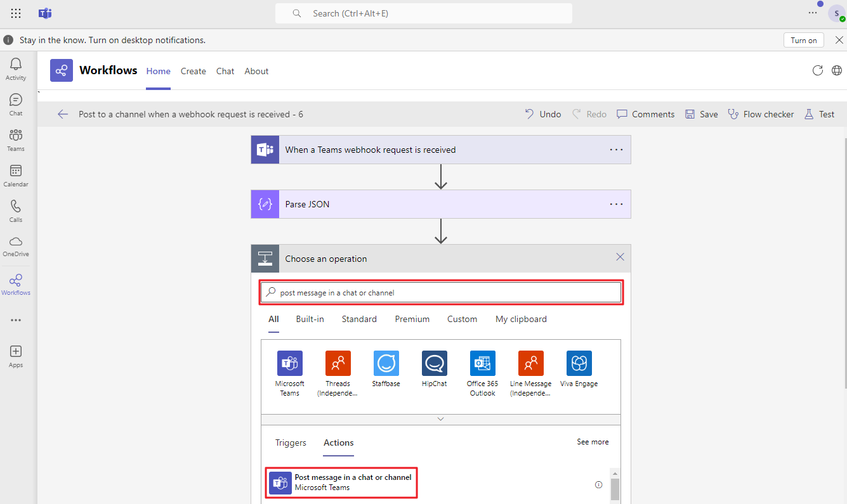Click the globe icon in Workflows header
Screen dimensions: 847x504
pyautogui.click(x=837, y=70)
